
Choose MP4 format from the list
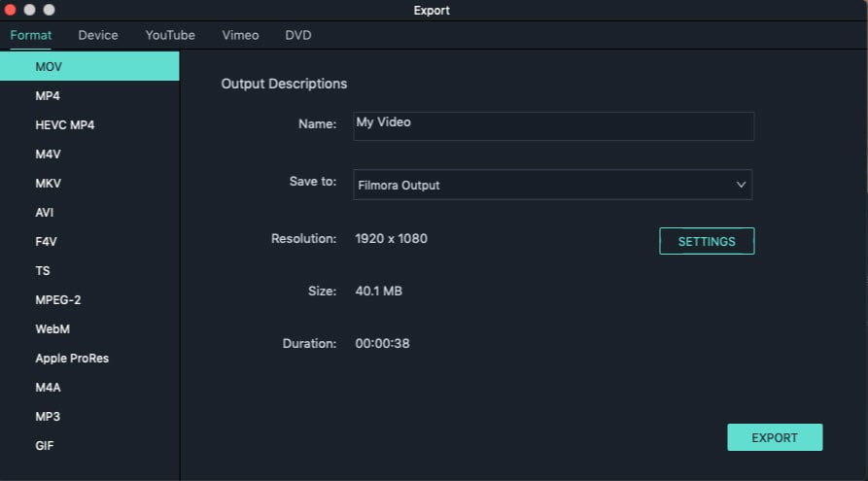(x=48, y=96)
